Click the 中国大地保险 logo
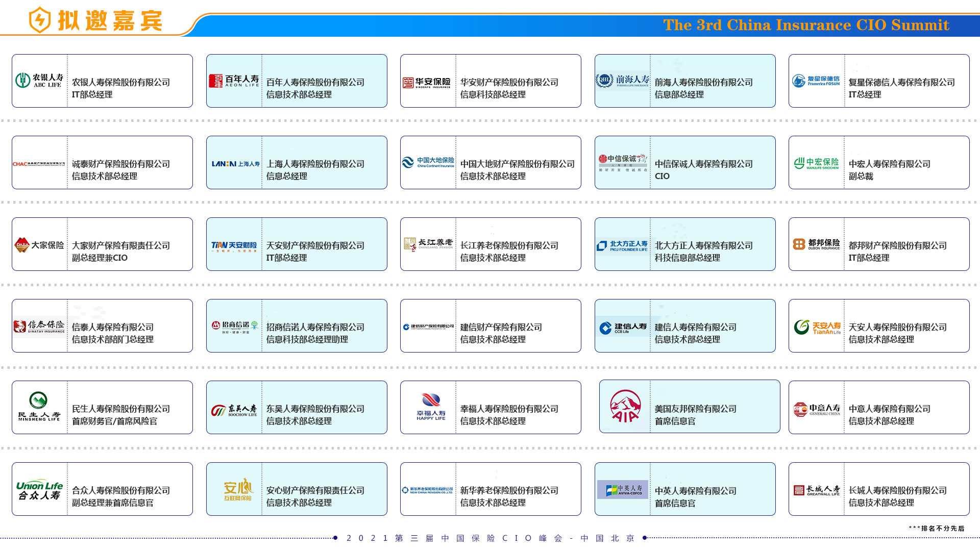The image size is (980, 551). [x=428, y=162]
